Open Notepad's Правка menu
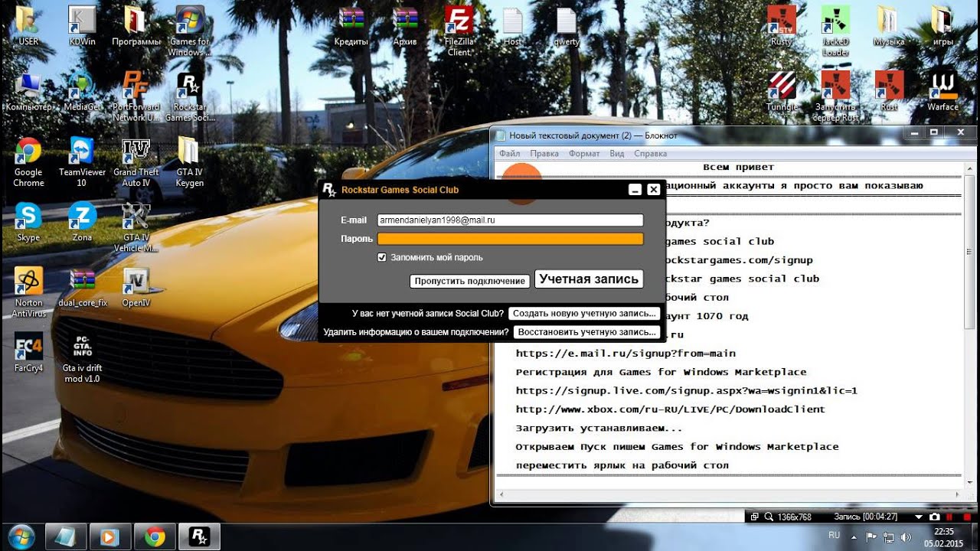This screenshot has width=980, height=551. point(544,154)
